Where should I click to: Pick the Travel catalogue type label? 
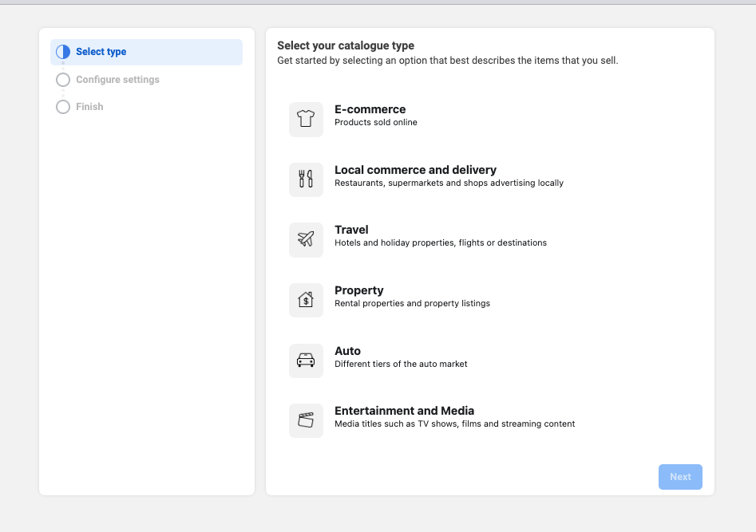[x=351, y=230]
